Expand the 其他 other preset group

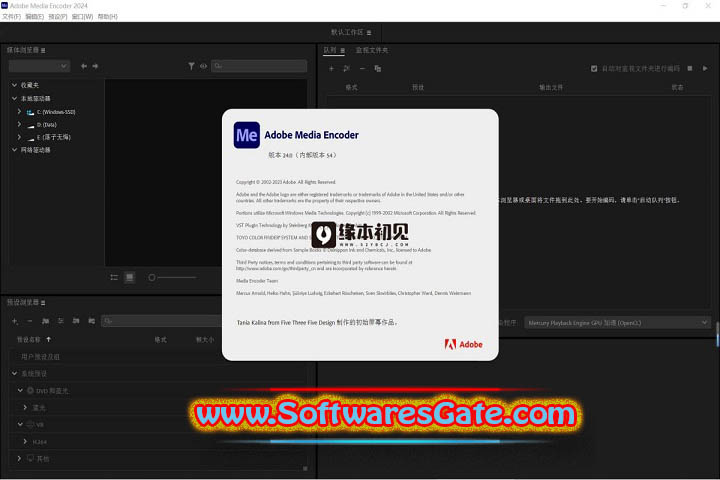[19, 458]
